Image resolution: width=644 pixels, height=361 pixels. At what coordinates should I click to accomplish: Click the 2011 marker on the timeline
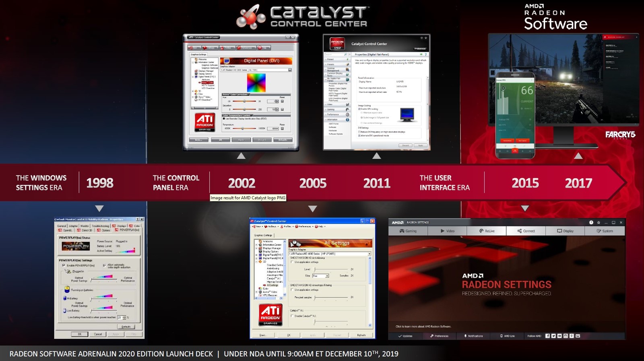377,183
